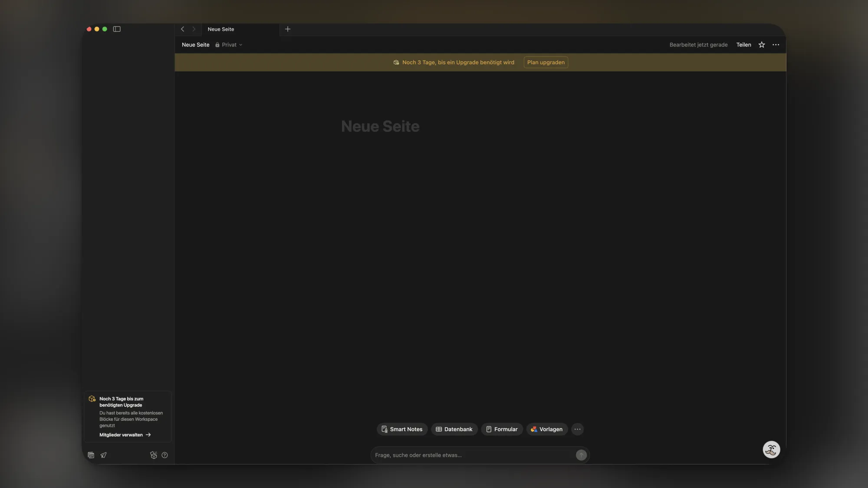Go back with the left arrow
The image size is (868, 488).
pos(183,29)
